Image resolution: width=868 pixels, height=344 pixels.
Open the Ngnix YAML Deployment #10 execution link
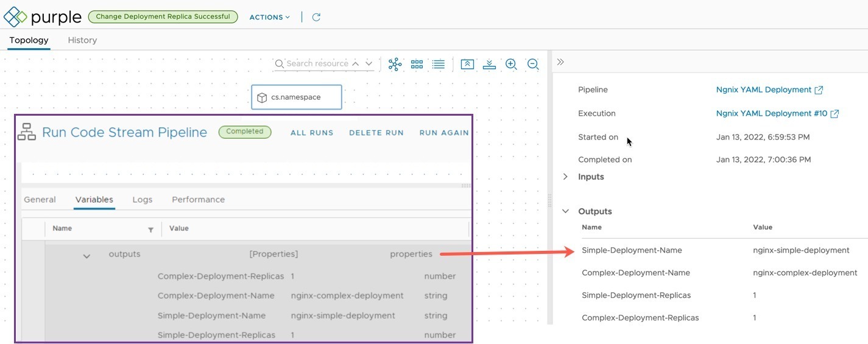point(778,113)
